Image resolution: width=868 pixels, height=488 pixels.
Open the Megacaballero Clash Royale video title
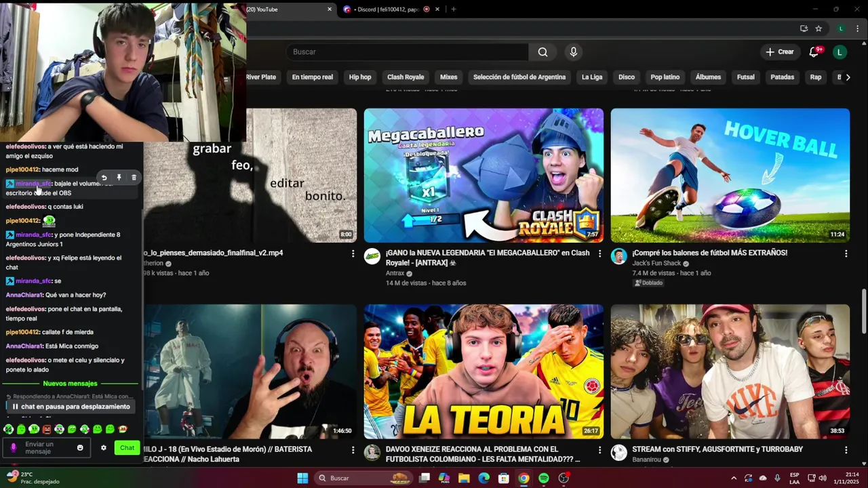click(x=488, y=258)
